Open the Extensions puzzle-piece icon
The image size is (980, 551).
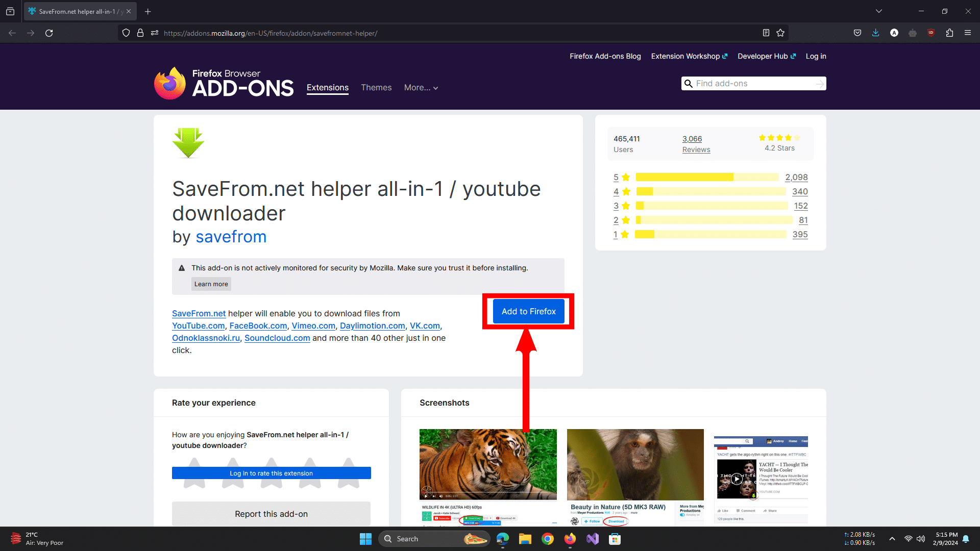(949, 33)
